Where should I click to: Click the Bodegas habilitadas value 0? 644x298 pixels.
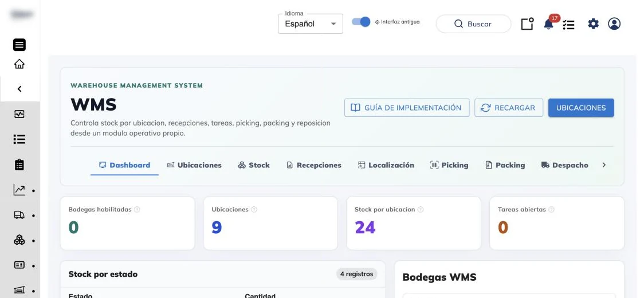(x=73, y=228)
